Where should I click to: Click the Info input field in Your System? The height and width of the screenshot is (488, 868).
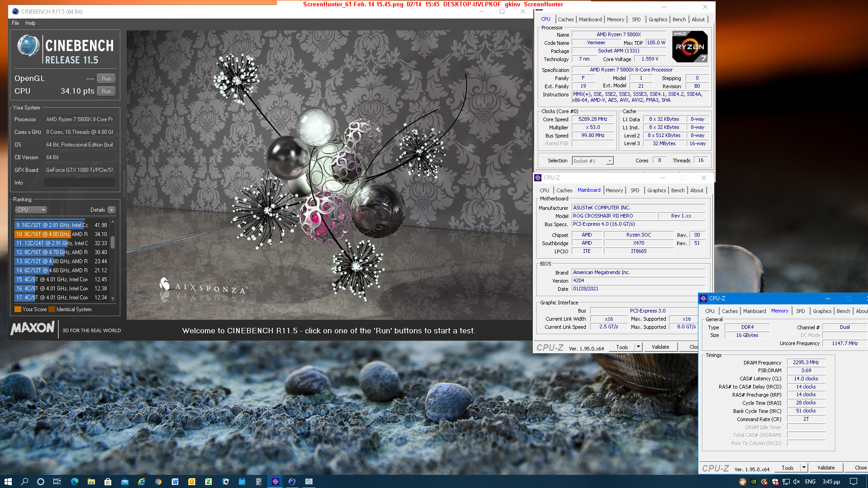tap(80, 183)
